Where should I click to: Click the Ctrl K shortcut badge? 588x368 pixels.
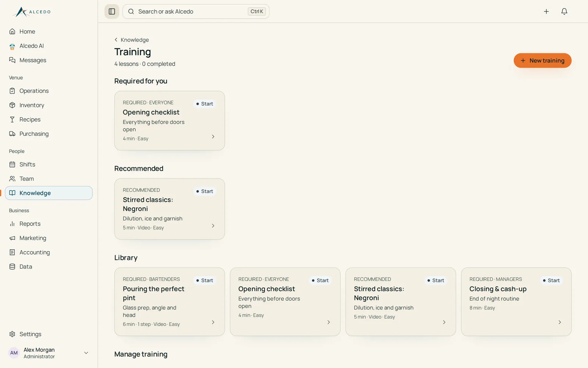point(257,11)
